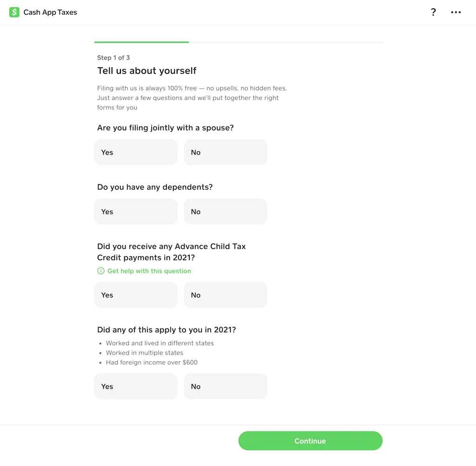Click the 'Step 1 of 3' label
The height and width of the screenshot is (466, 476).
pos(113,58)
